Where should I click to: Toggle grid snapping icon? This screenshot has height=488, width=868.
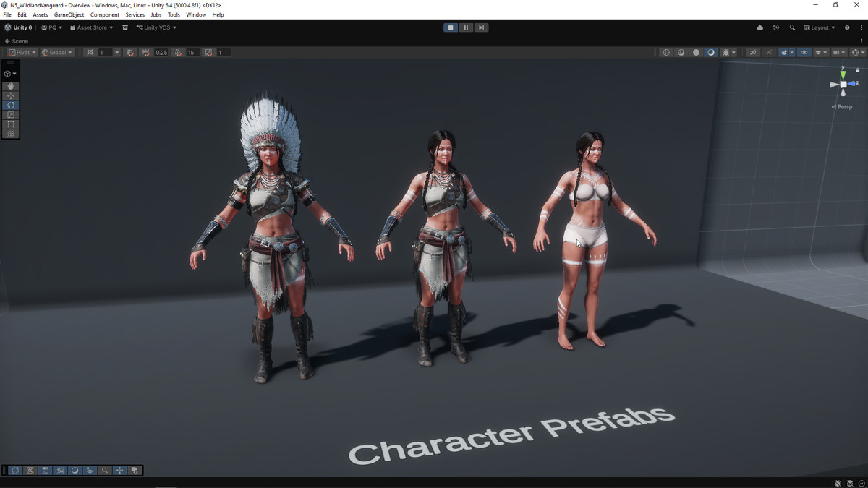[90, 53]
